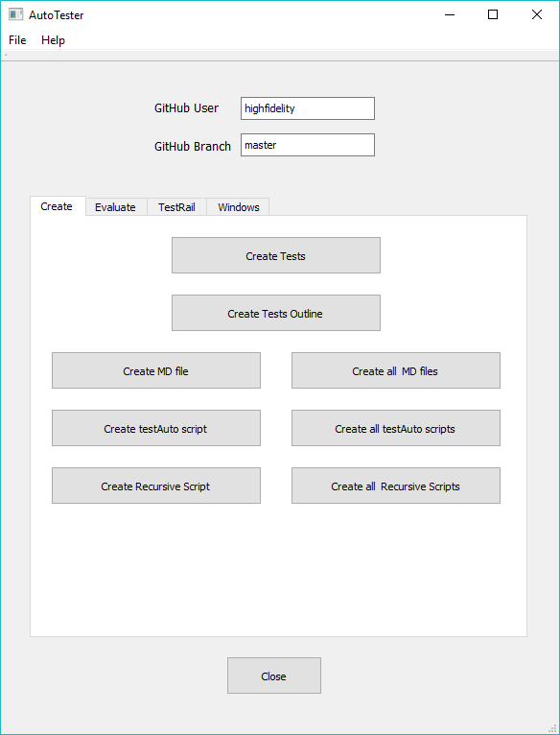Maximize the AutoTester window
Viewport: 560px width, 735px height.
click(493, 15)
